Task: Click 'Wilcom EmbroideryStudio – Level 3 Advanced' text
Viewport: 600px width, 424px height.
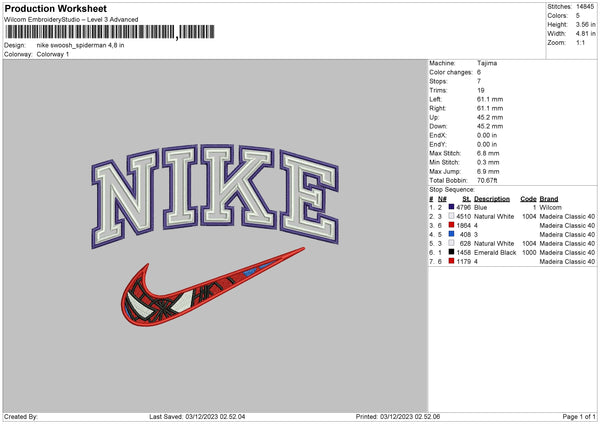Action: pyautogui.click(x=71, y=20)
